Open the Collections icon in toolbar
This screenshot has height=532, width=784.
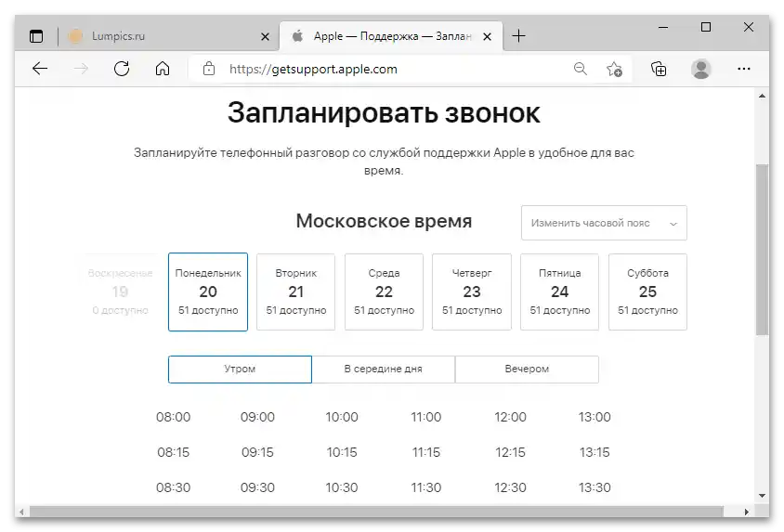point(659,69)
